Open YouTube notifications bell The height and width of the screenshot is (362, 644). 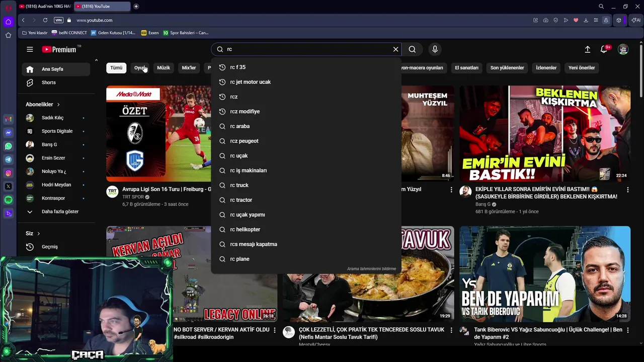[x=604, y=49]
